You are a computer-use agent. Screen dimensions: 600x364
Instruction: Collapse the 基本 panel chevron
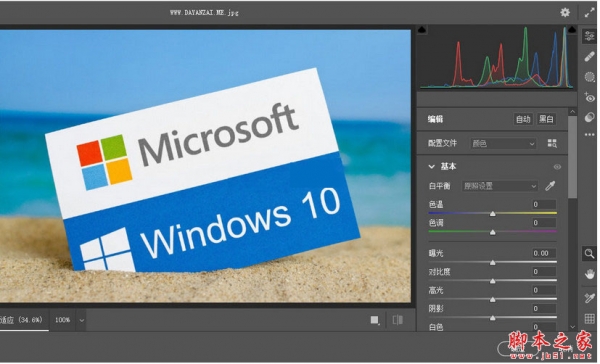432,166
